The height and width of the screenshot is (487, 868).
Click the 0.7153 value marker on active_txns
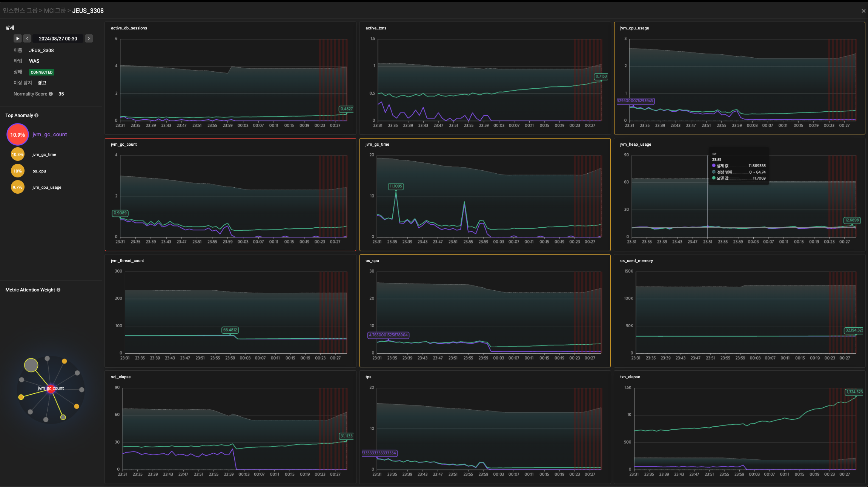(x=601, y=76)
